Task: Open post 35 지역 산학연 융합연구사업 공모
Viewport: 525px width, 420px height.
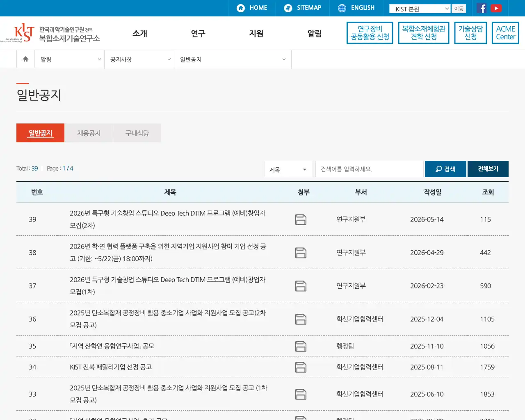Action: pyautogui.click(x=112, y=346)
